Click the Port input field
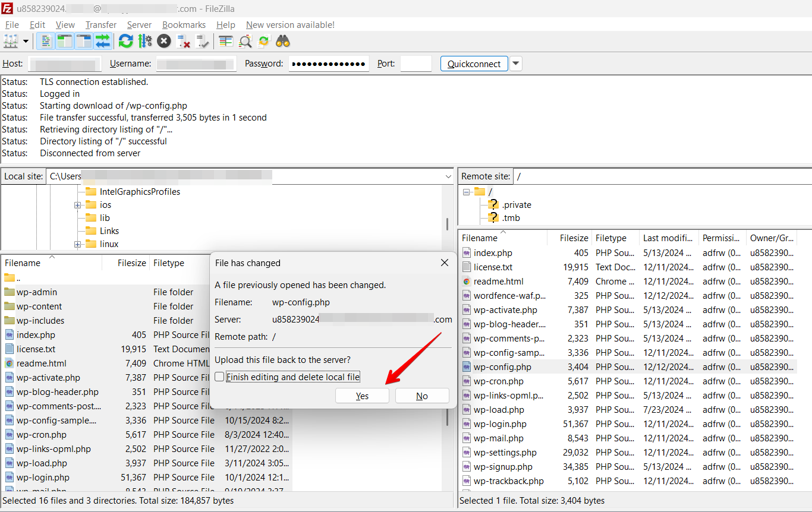The image size is (812, 512). click(x=416, y=64)
